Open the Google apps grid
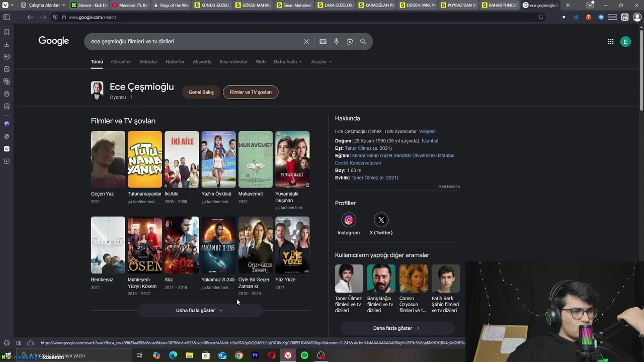 click(610, 42)
